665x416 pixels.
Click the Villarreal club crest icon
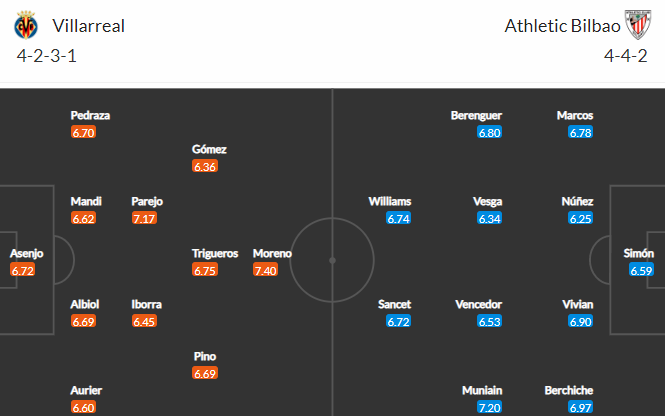pyautogui.click(x=26, y=25)
